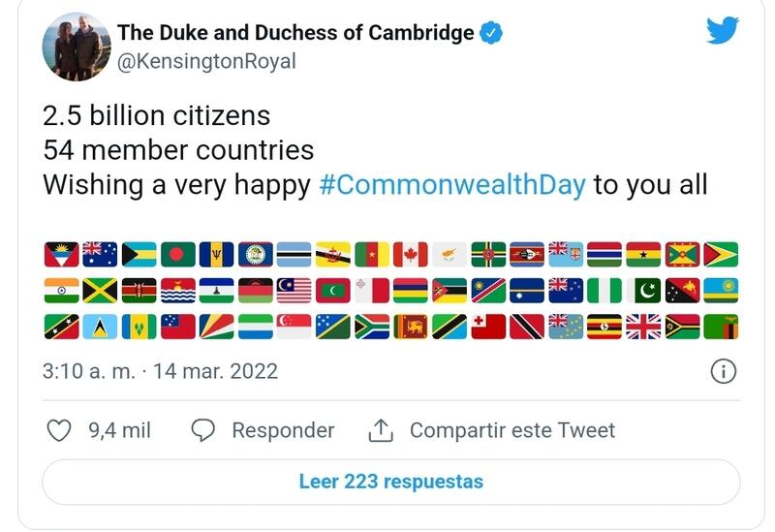Like the tweet with the heart icon
Viewport: 775px width, 532px height.
pos(59,430)
